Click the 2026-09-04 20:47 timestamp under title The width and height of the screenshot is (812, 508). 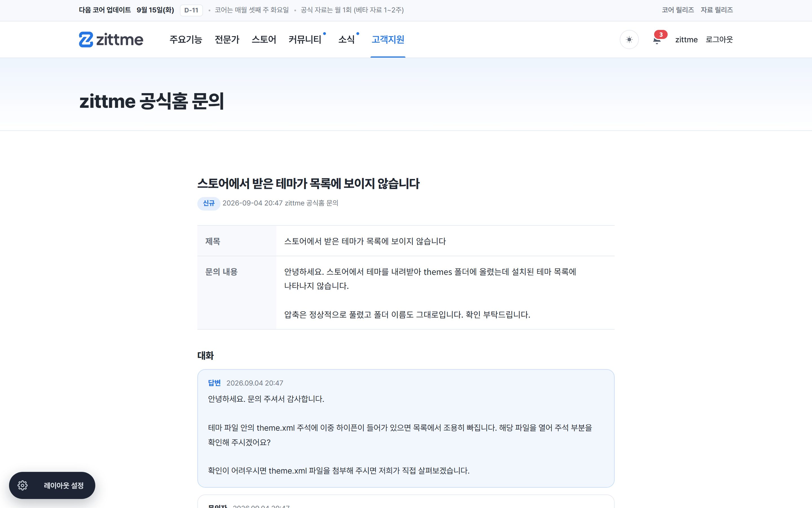click(x=252, y=203)
